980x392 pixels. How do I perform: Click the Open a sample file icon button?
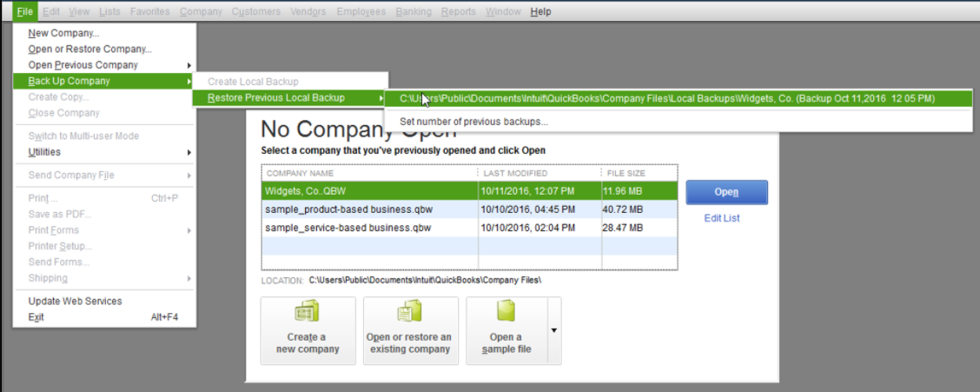click(507, 331)
